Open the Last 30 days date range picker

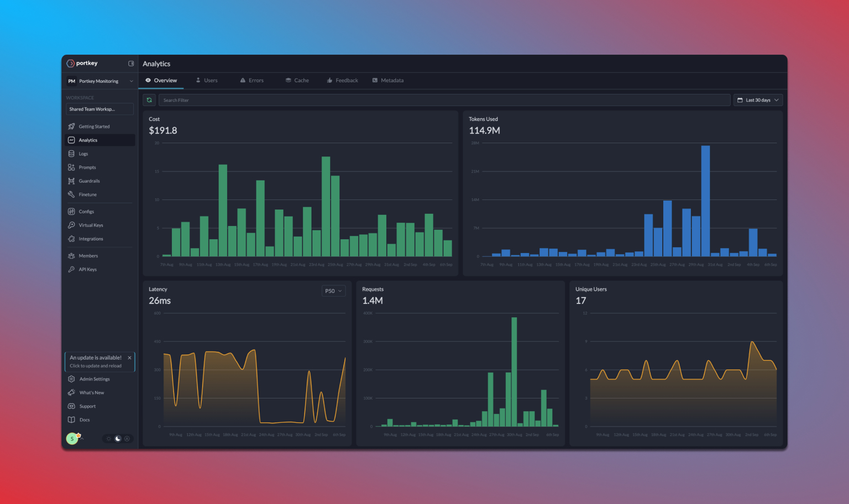(x=758, y=100)
